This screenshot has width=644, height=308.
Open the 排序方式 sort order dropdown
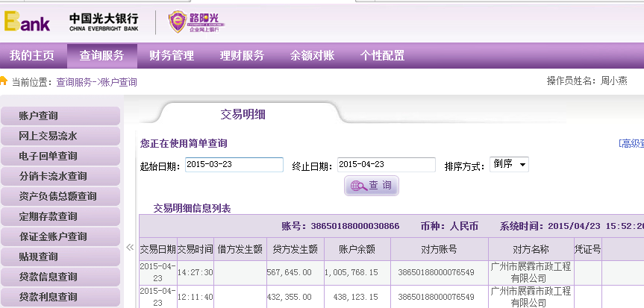click(509, 165)
